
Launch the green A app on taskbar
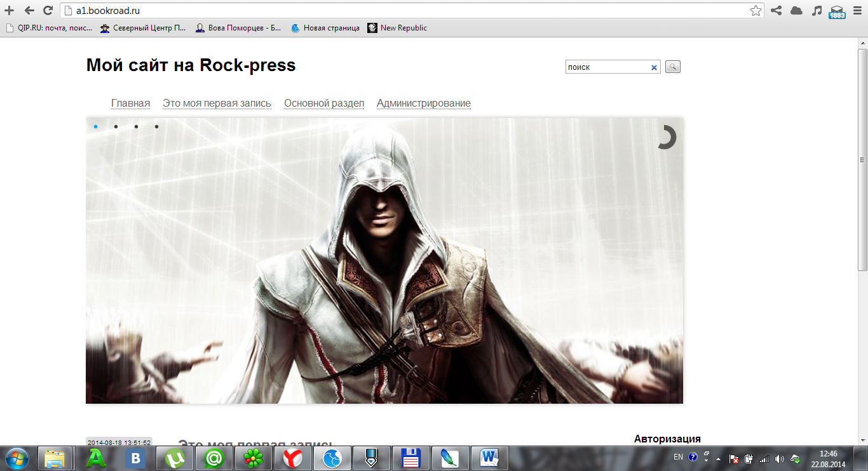(x=95, y=458)
